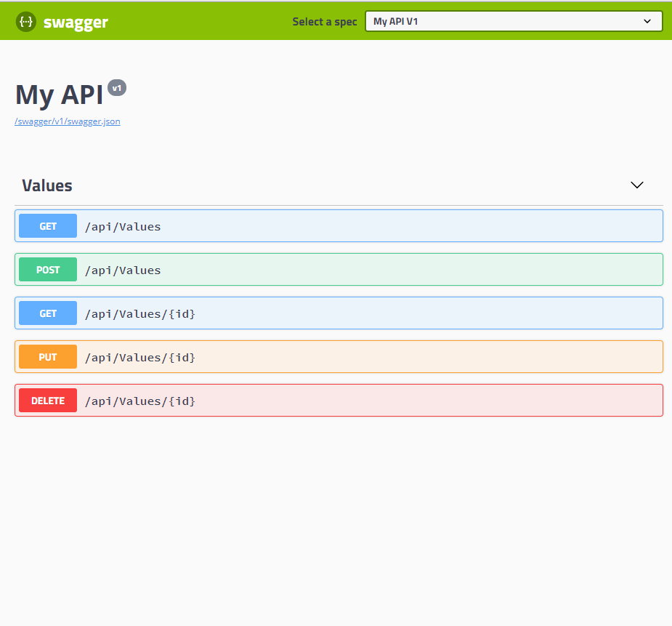Click the Values section heading
This screenshot has height=626, width=672.
click(47, 185)
